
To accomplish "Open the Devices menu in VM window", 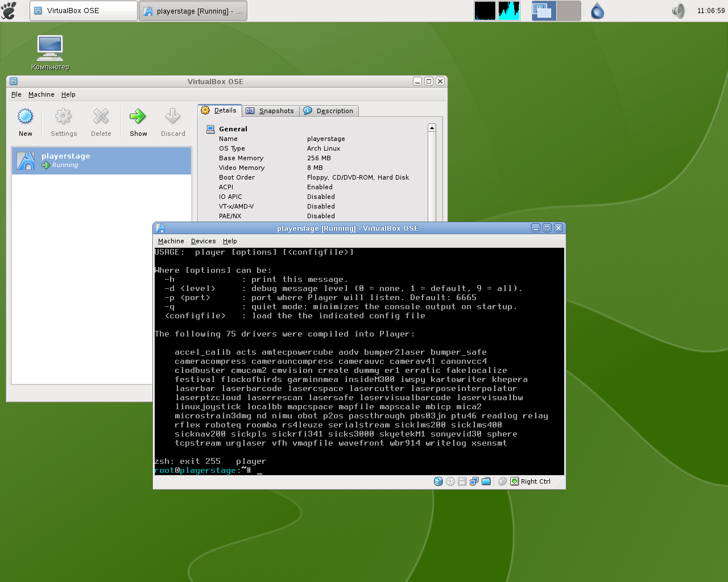I will pyautogui.click(x=203, y=241).
